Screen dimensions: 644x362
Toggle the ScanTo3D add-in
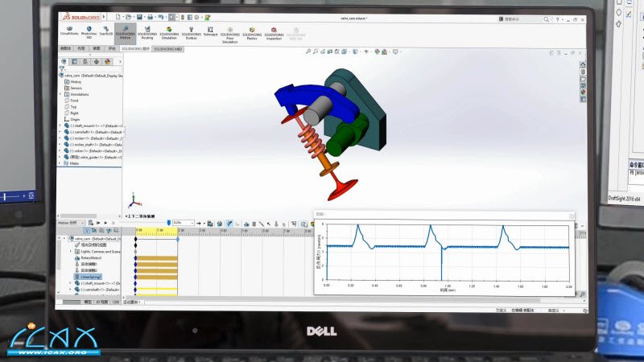point(106,31)
